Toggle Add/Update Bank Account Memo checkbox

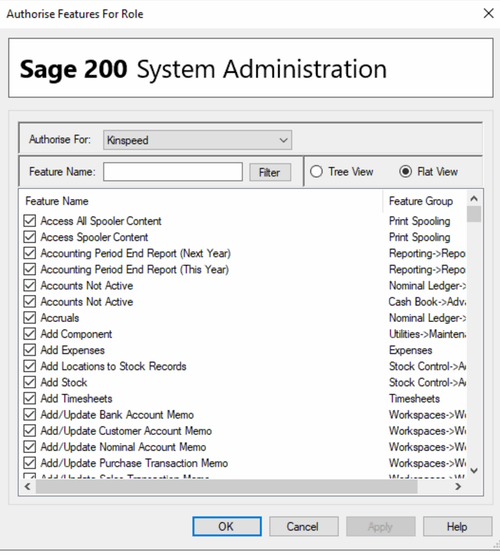30,414
